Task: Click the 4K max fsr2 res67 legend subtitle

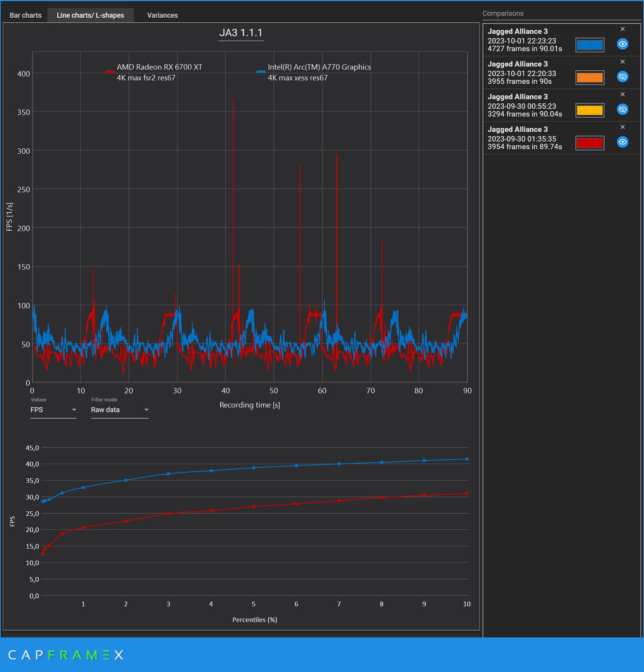Action: 146,78
